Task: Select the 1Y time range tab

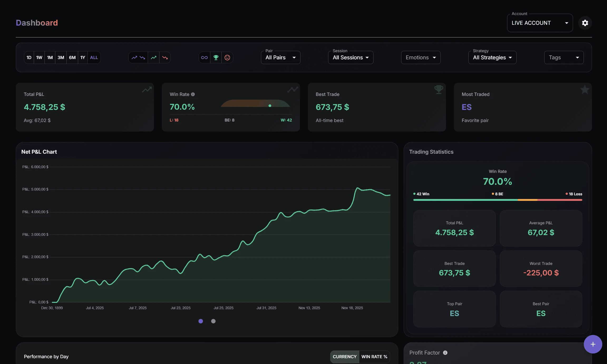Action: coord(83,57)
